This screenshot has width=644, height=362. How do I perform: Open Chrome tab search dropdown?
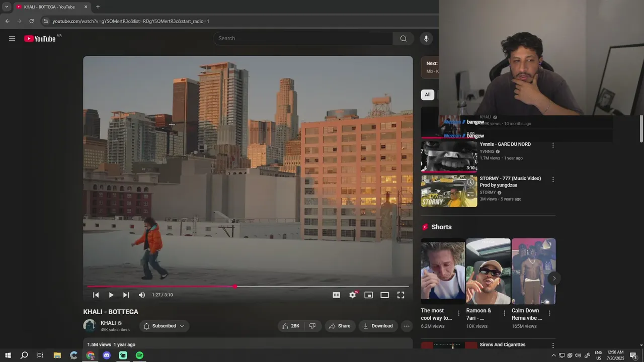7,7
